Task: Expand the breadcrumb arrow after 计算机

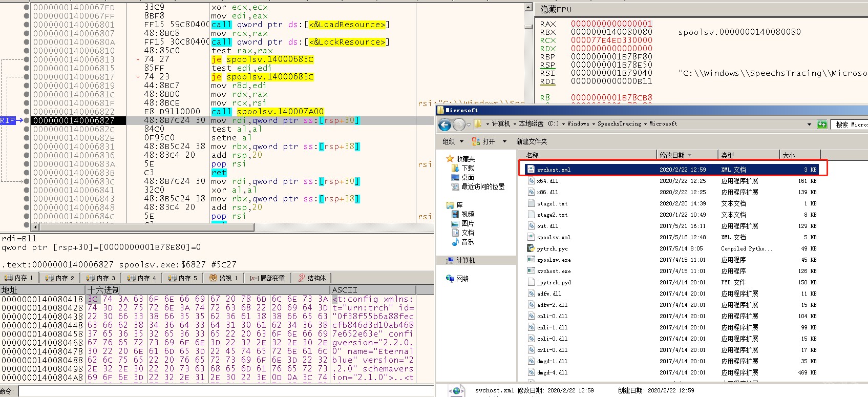Action: pos(515,124)
